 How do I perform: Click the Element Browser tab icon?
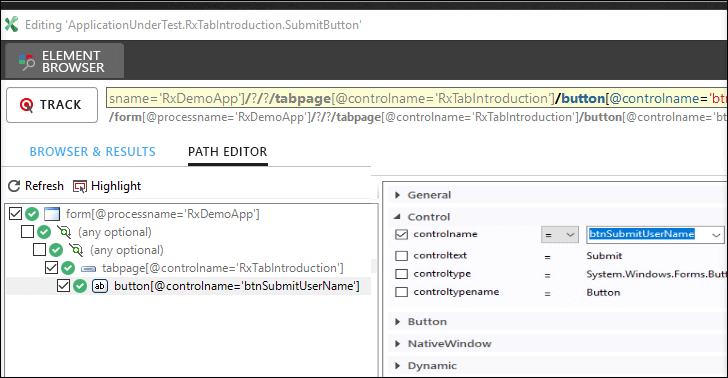pos(27,61)
